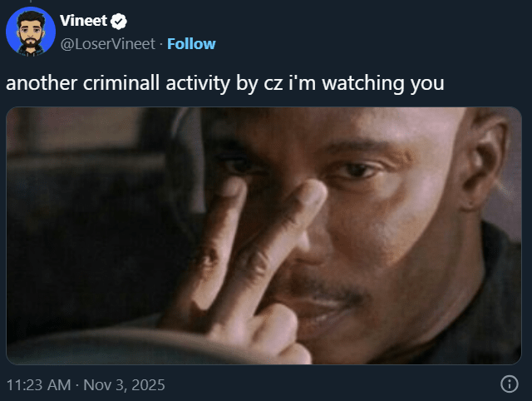
Task: Click the verified checkmark badge beside Vineet
Action: (x=119, y=21)
